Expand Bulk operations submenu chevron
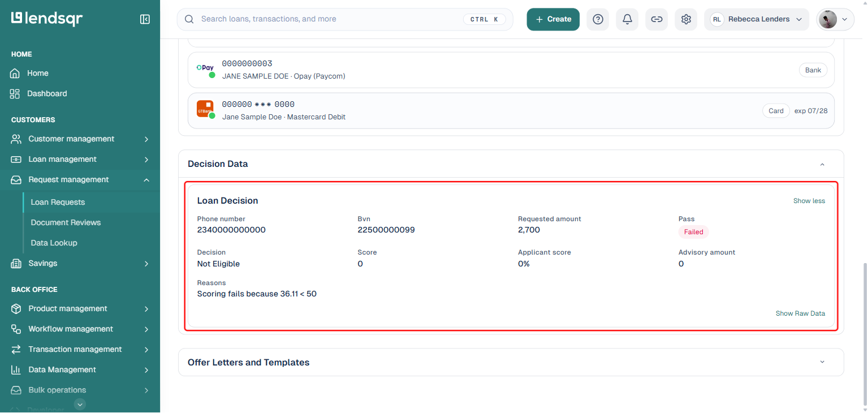This screenshot has height=413, width=868. [x=146, y=390]
